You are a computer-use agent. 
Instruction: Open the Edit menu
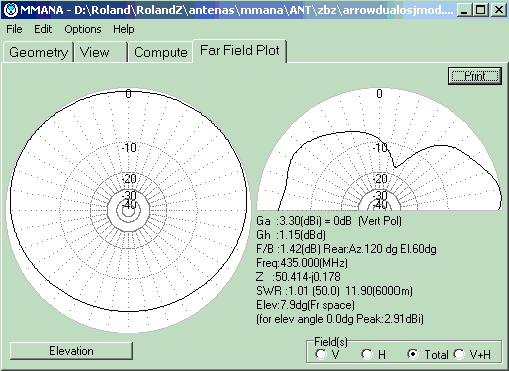pyautogui.click(x=43, y=29)
